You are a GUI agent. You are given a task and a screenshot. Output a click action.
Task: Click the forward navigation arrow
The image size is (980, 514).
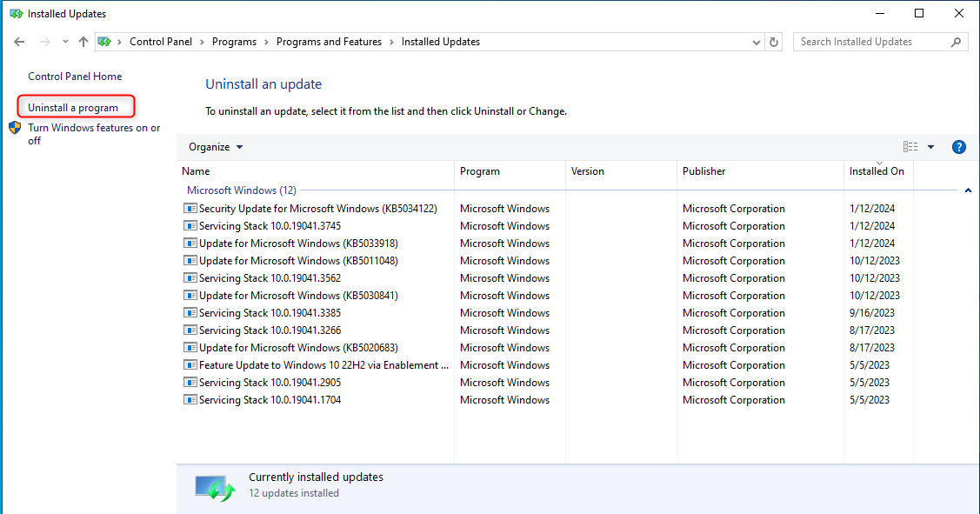(x=45, y=42)
